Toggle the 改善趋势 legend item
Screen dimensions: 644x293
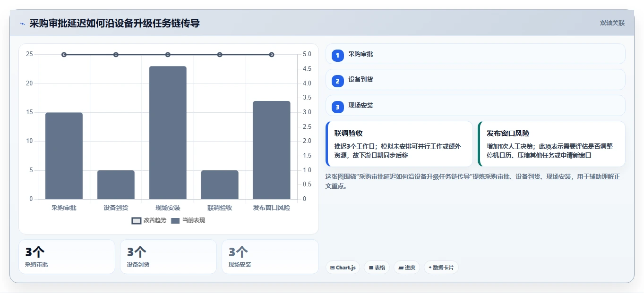pyautogui.click(x=149, y=220)
